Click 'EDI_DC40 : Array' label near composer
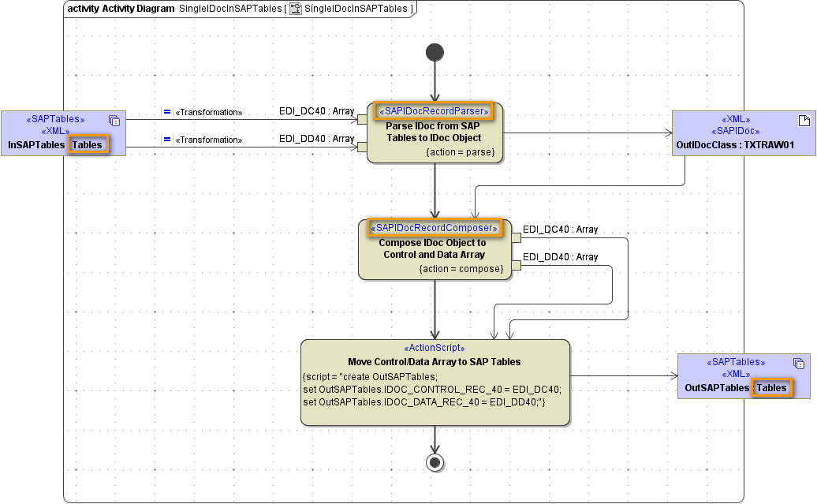This screenshot has height=504, width=817. pyautogui.click(x=560, y=230)
